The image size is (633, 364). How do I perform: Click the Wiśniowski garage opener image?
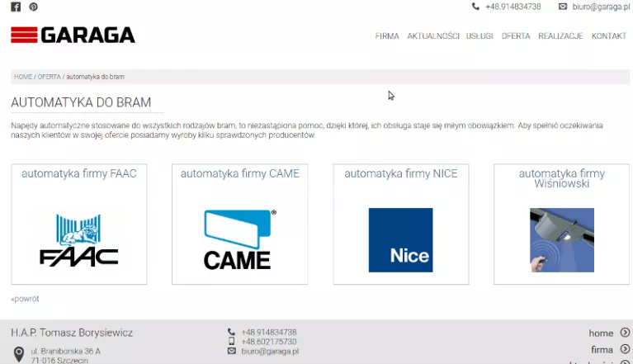coord(561,240)
